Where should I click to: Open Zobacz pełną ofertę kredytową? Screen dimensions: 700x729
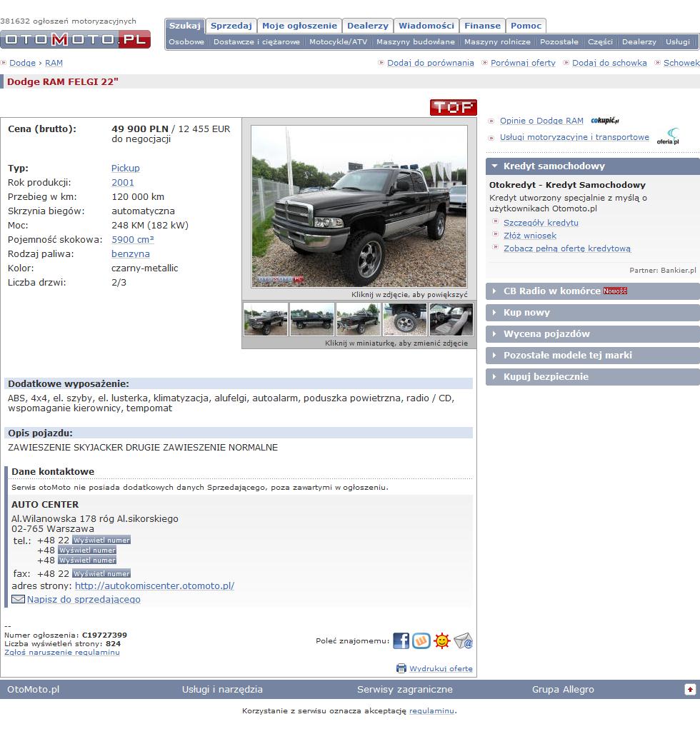pos(567,248)
